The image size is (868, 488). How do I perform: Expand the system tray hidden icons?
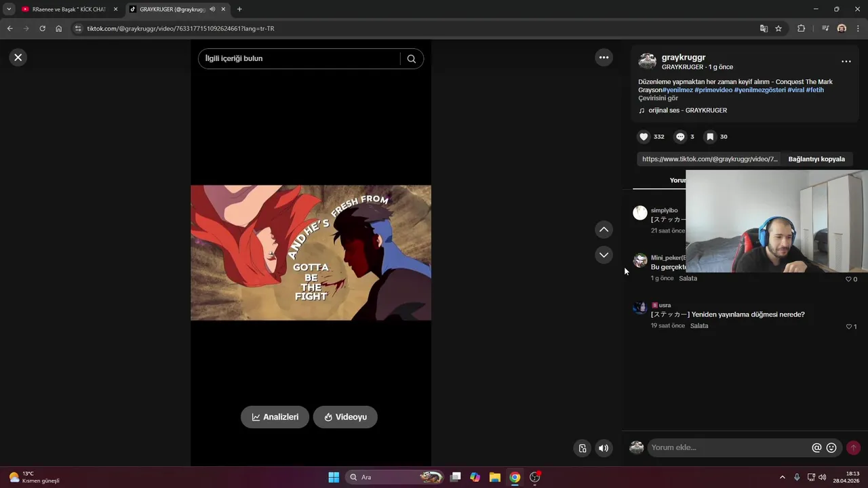782,477
